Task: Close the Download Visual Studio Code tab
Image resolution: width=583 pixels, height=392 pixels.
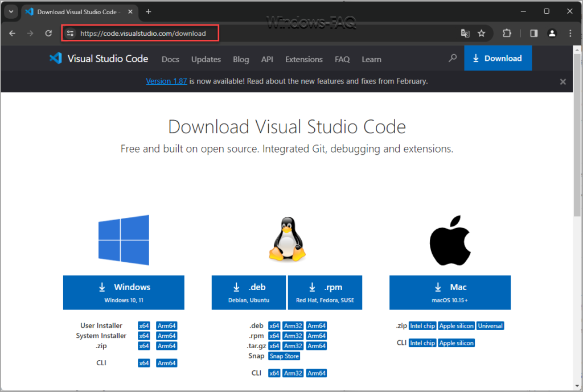Action: (x=130, y=11)
